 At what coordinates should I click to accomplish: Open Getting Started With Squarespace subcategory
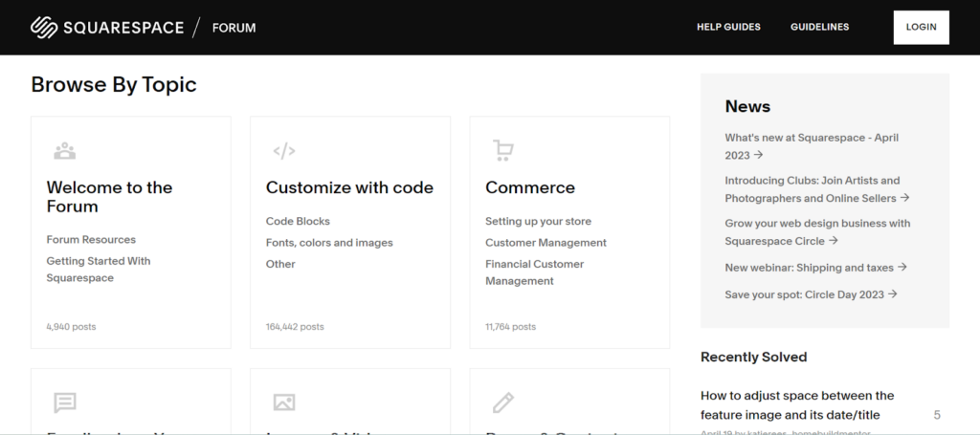[x=99, y=270]
